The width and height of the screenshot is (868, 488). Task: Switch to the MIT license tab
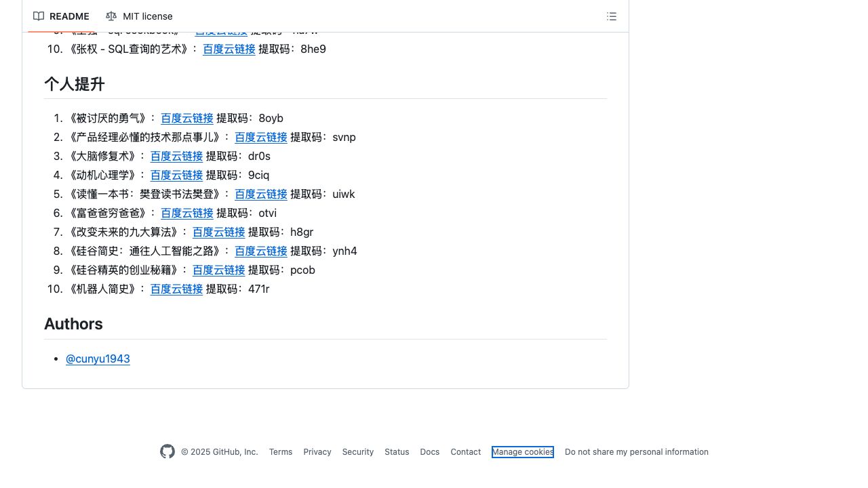(x=147, y=16)
